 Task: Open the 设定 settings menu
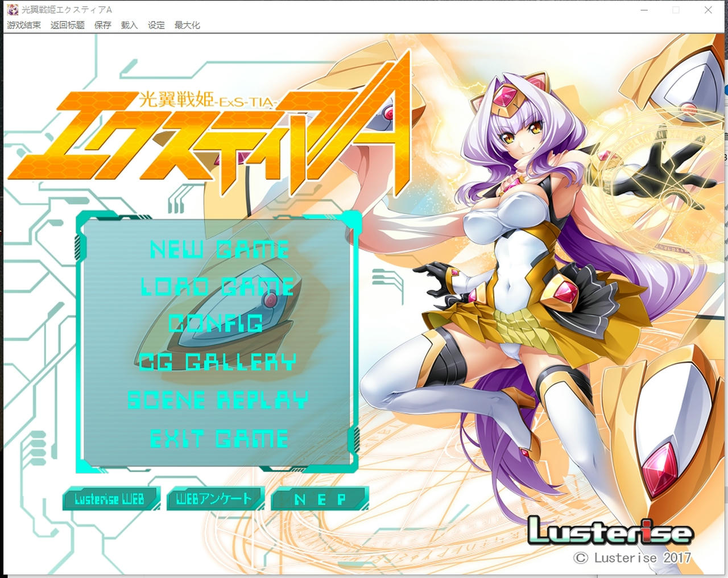pyautogui.click(x=155, y=25)
